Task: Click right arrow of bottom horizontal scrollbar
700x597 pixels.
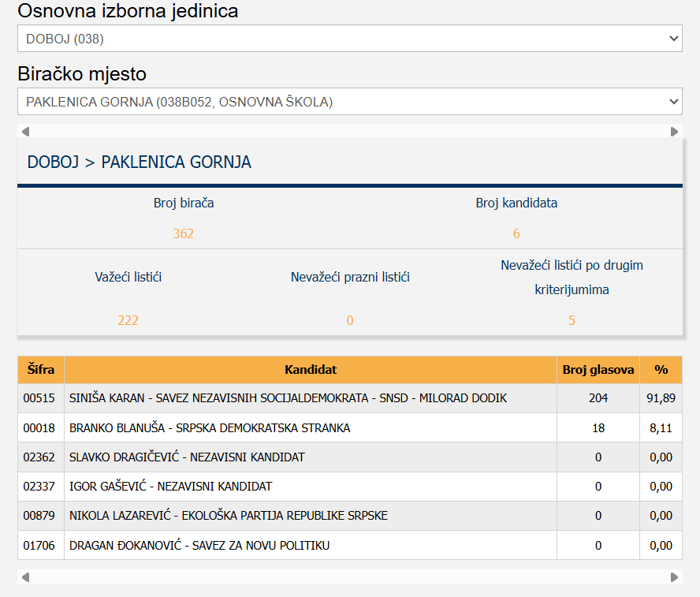Action: coord(674,577)
